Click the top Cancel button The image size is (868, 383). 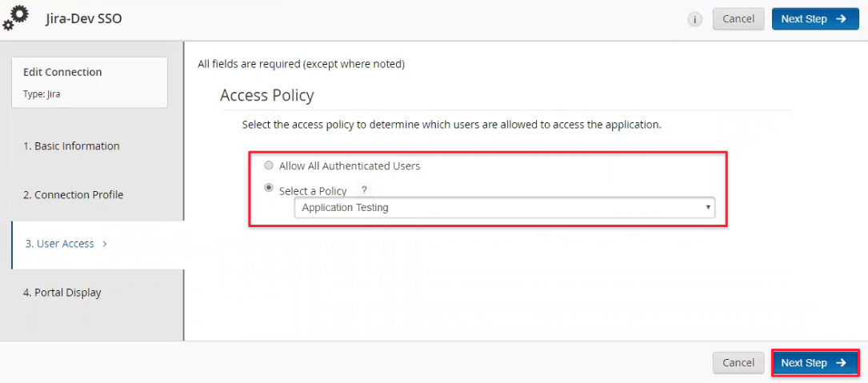pyautogui.click(x=738, y=19)
